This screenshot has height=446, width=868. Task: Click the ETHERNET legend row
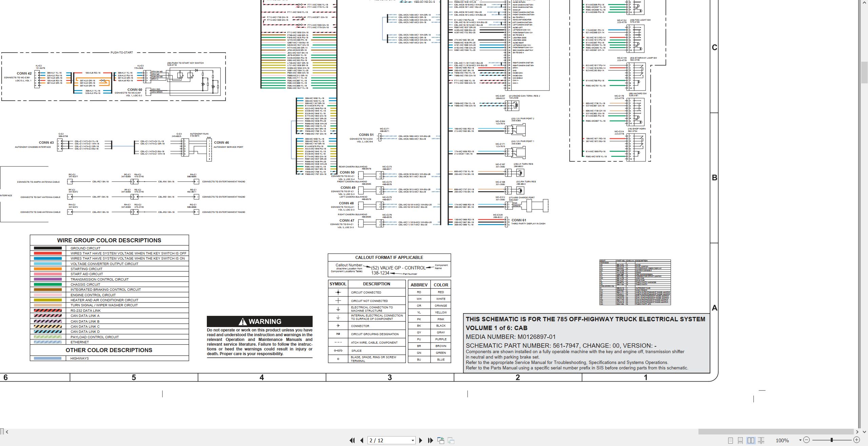(109, 342)
